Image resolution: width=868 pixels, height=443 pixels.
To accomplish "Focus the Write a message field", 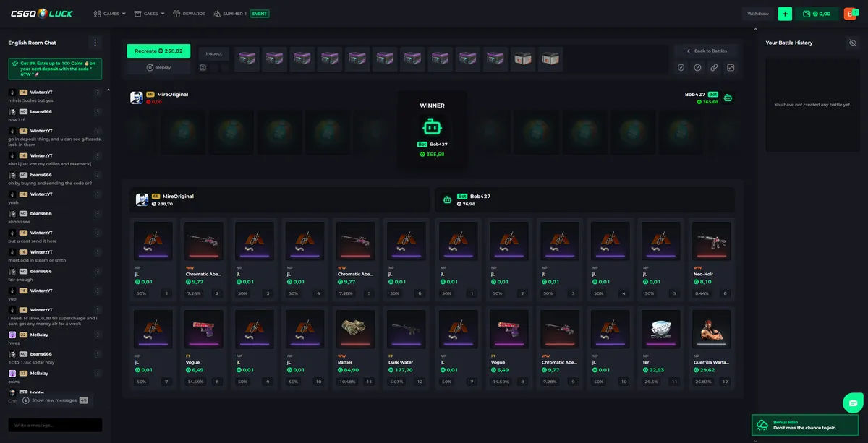I will point(55,425).
